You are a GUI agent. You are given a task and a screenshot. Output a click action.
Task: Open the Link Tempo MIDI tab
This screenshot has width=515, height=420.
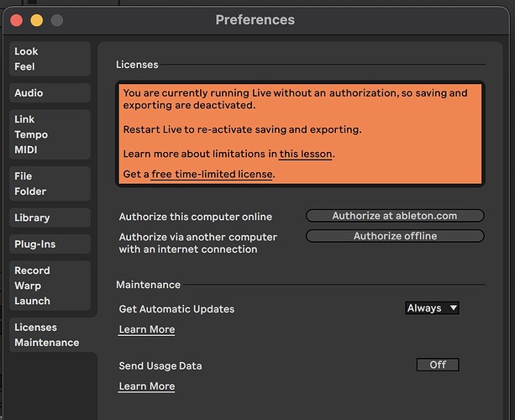click(50, 134)
